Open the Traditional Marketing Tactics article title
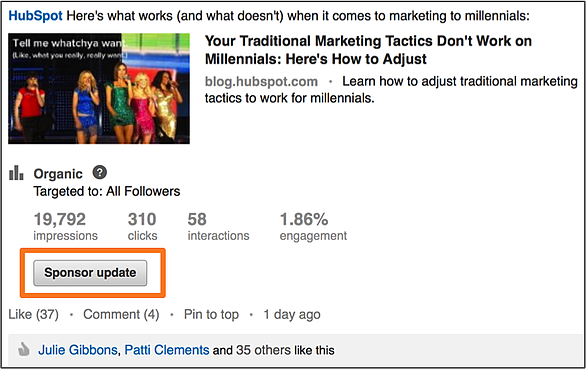This screenshot has height=369, width=586. [x=368, y=50]
